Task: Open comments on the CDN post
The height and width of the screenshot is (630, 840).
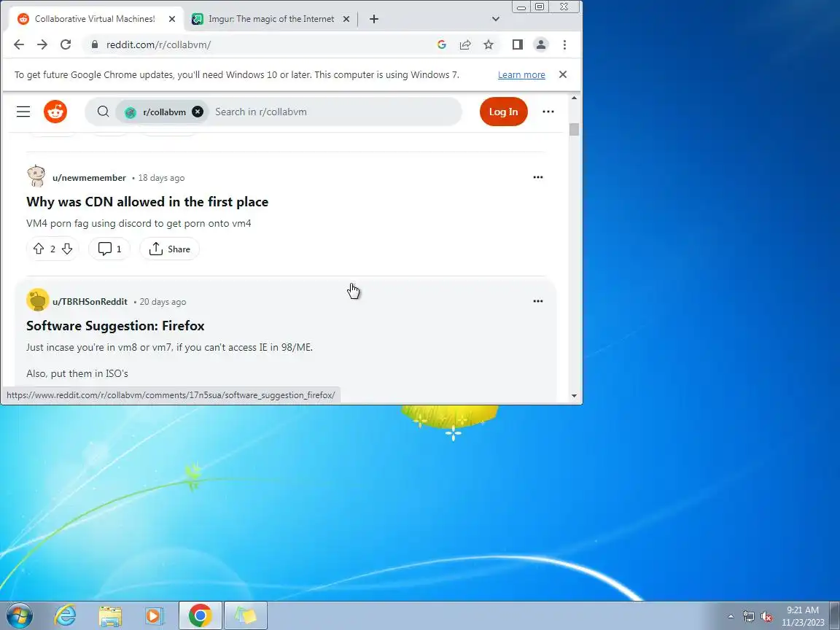Action: [x=109, y=249]
